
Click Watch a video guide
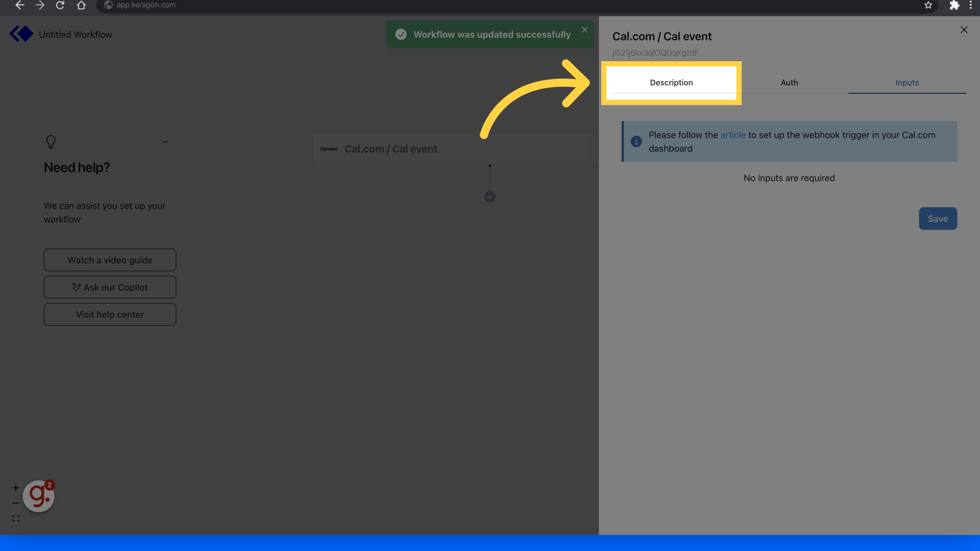(110, 260)
